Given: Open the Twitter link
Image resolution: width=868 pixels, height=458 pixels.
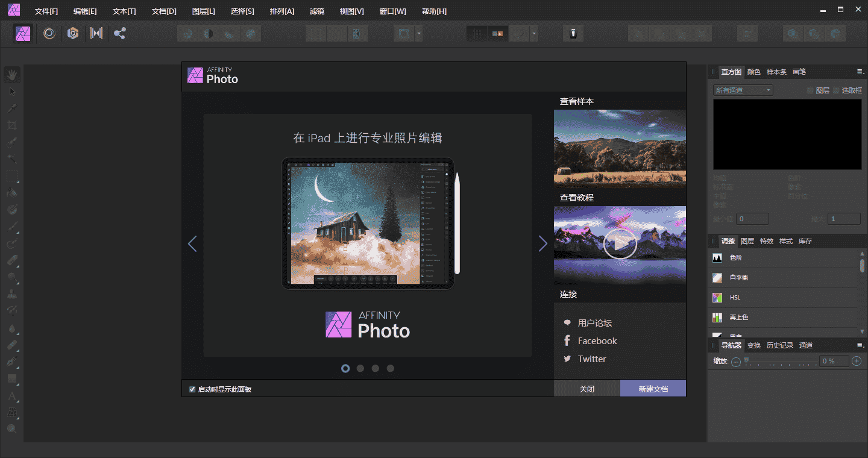Looking at the screenshot, I should (x=591, y=359).
